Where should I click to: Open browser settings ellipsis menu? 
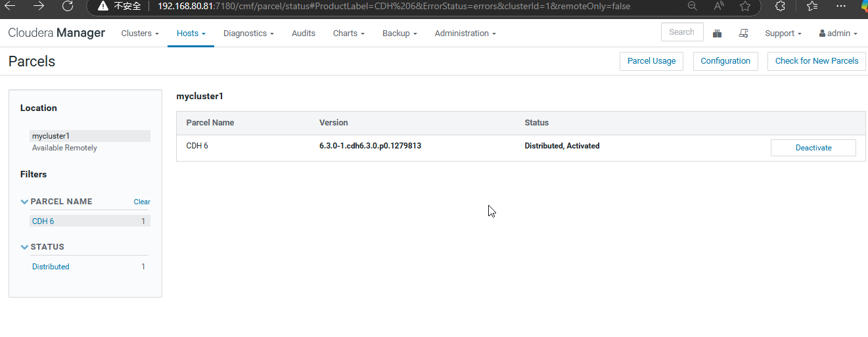(x=841, y=6)
